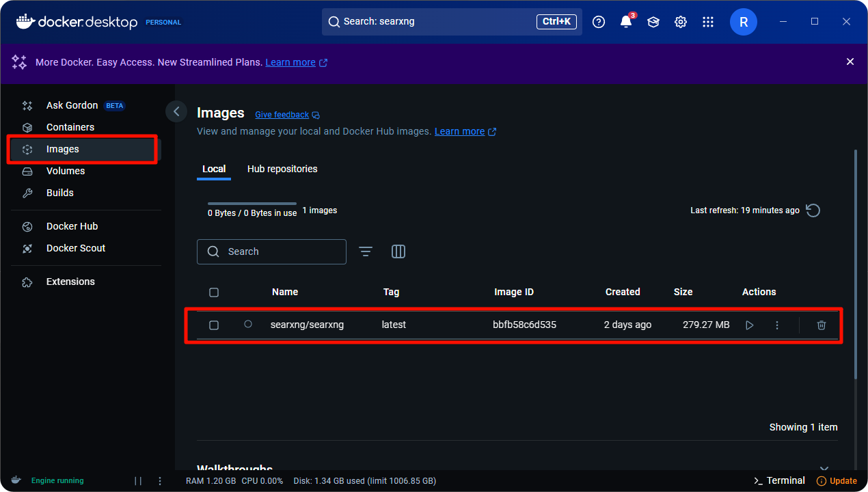Screen dimensions: 868x492
Task: Expand the Walkthroughs section
Action: [824, 469]
